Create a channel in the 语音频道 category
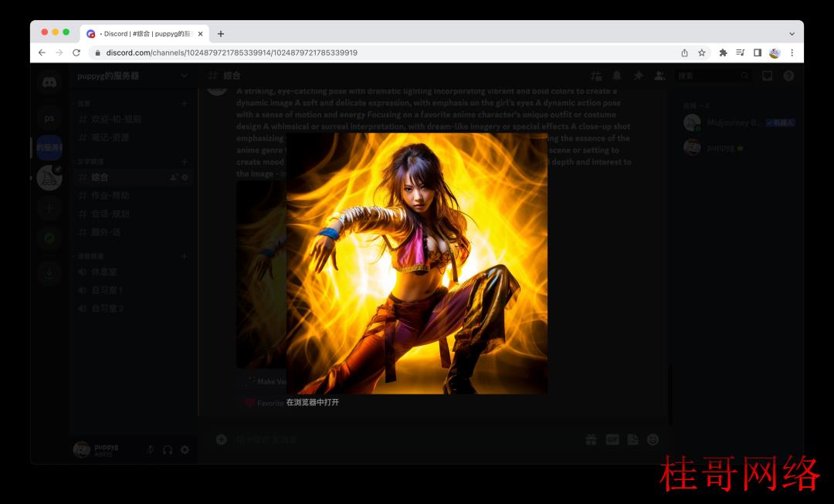 [184, 256]
